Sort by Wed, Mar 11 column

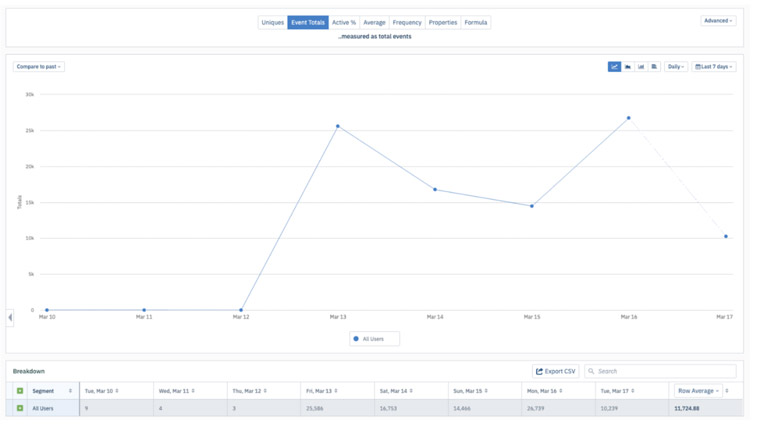pyautogui.click(x=193, y=391)
